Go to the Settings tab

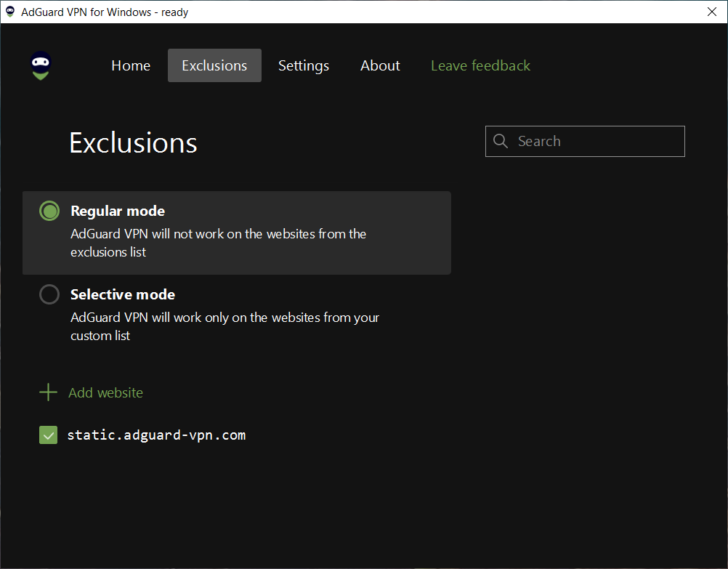(x=304, y=66)
